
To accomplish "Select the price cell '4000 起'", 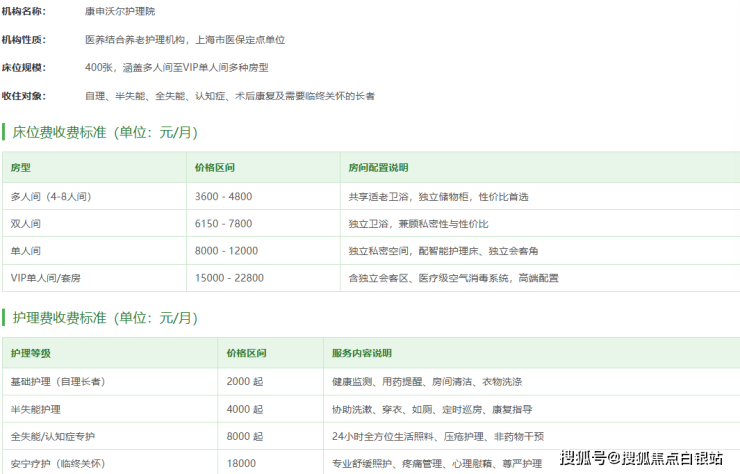I will point(271,409).
